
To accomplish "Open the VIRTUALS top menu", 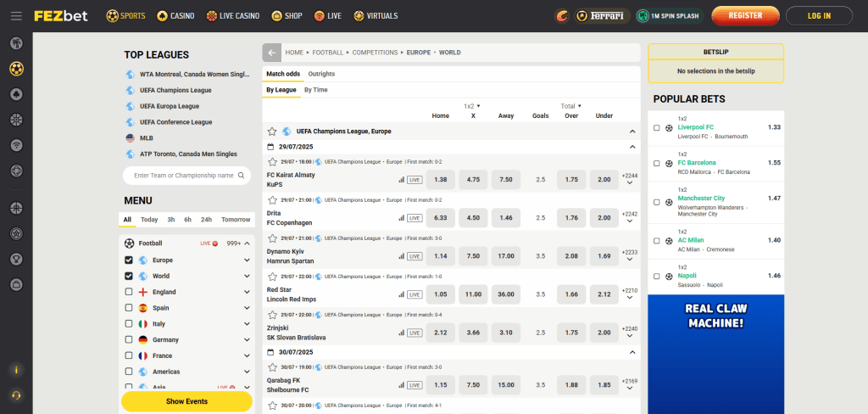I will [376, 16].
